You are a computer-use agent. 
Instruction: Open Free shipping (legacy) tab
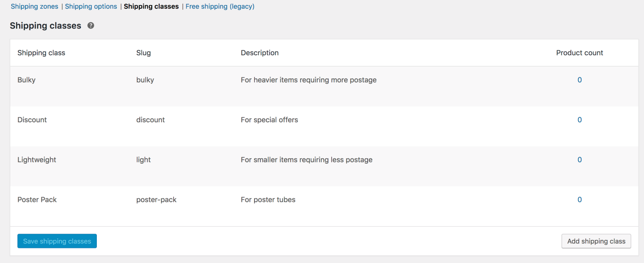[x=220, y=6]
